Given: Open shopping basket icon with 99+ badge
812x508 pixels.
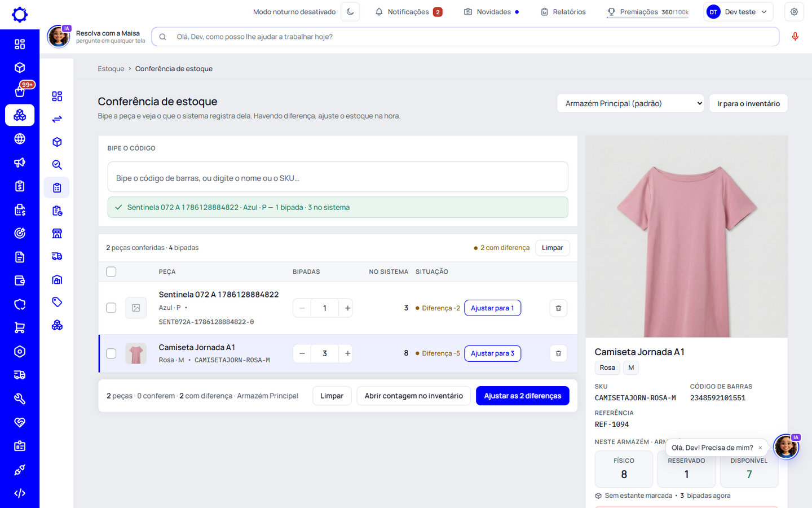Looking at the screenshot, I should [20, 91].
